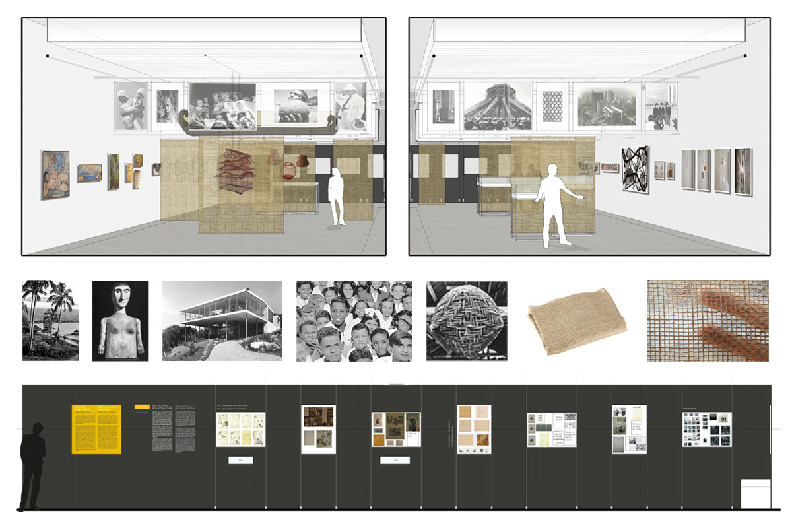
Task: Select the white plinth at wall elevation end
Action: pyautogui.click(x=756, y=494)
